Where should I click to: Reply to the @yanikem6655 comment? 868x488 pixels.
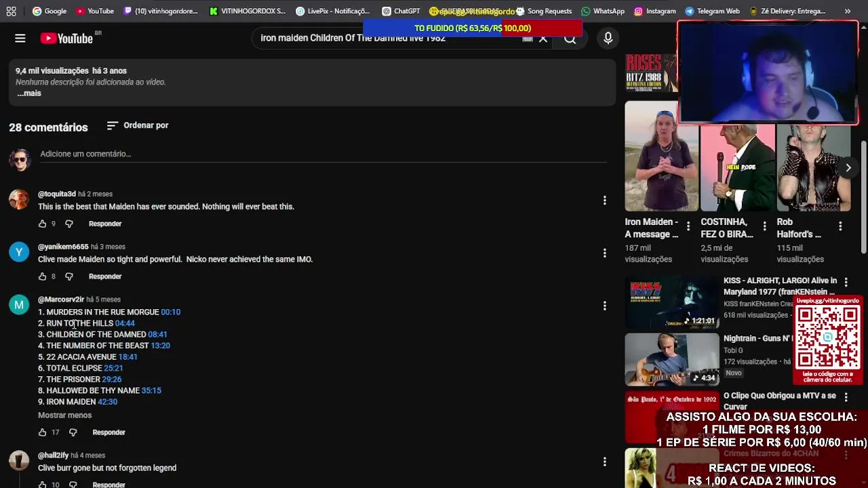pyautogui.click(x=105, y=277)
